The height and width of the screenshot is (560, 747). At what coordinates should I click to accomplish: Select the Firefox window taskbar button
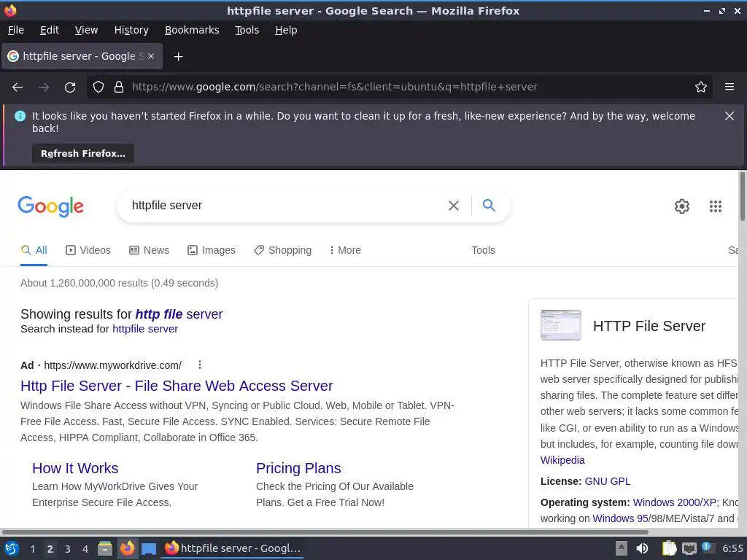pos(233,548)
